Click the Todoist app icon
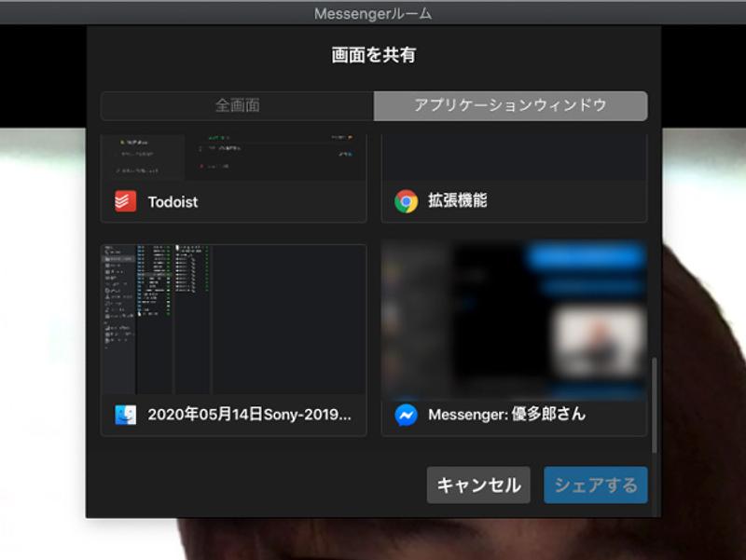 pos(126,201)
